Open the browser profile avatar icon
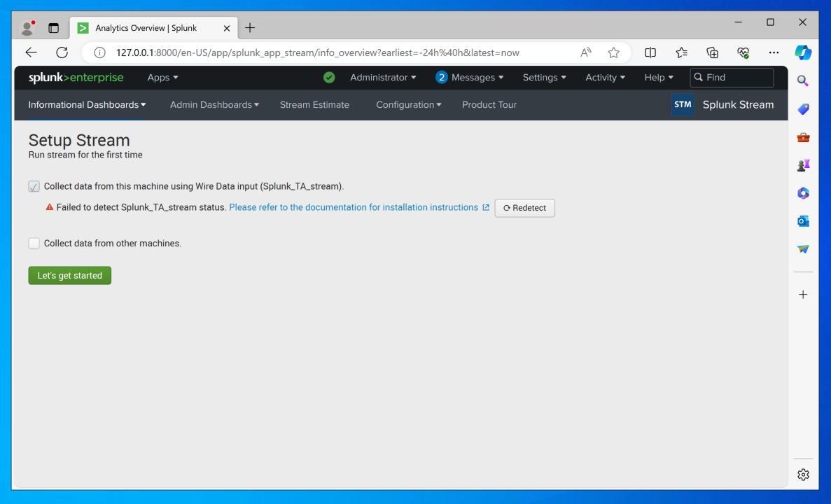 click(27, 27)
